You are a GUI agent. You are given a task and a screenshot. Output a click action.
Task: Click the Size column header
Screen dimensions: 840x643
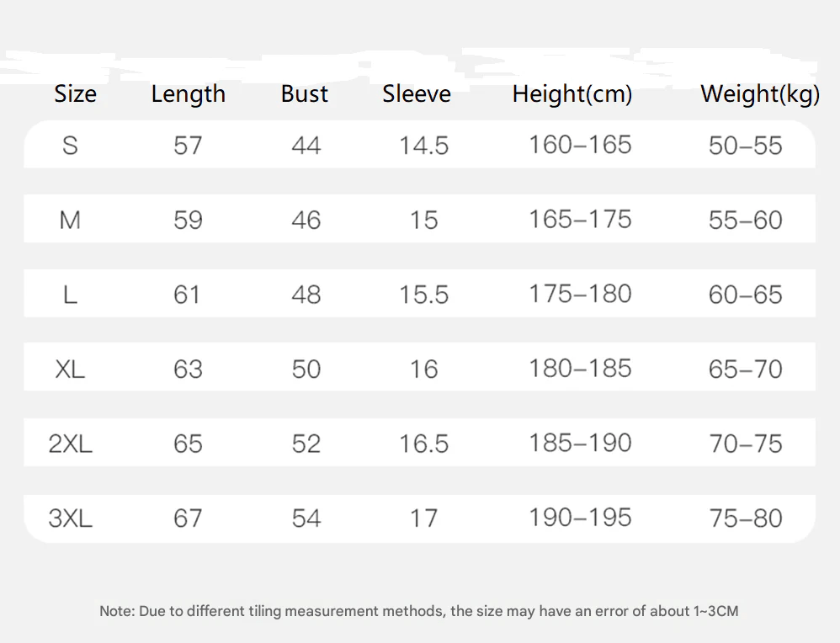pyautogui.click(x=75, y=93)
